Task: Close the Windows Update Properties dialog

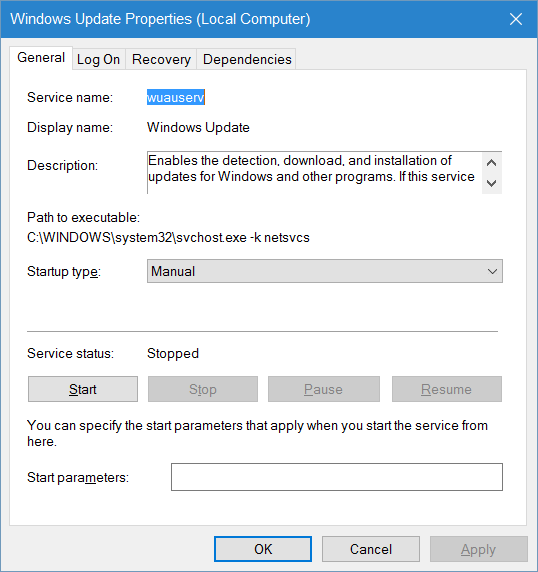Action: (x=516, y=19)
